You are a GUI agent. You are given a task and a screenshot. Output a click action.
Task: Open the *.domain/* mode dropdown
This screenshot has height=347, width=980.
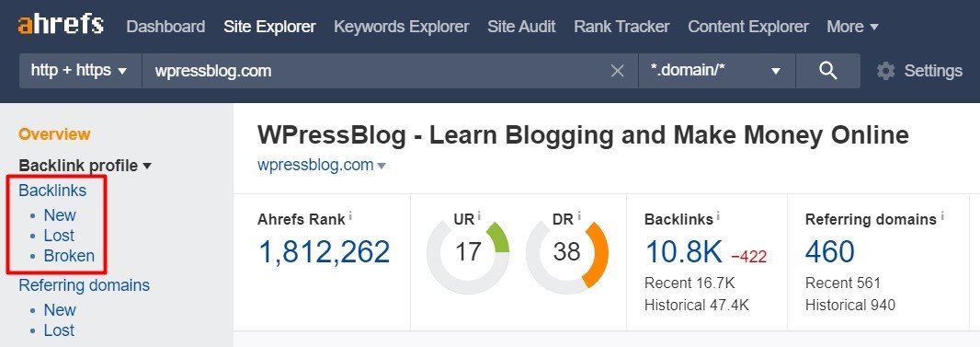click(x=716, y=71)
